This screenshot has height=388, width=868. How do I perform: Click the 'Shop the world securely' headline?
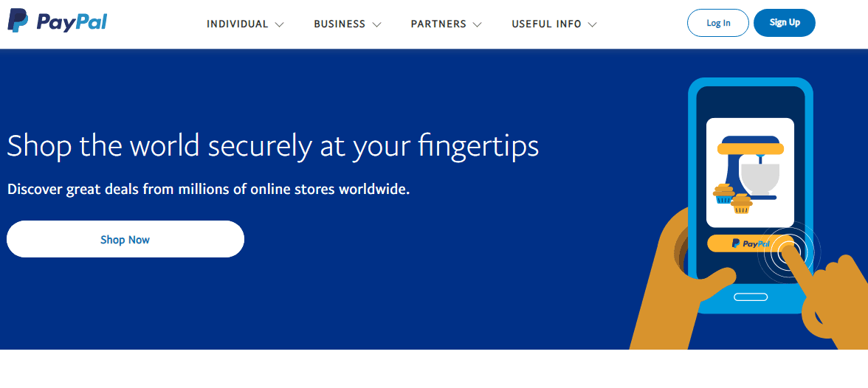pos(273,146)
